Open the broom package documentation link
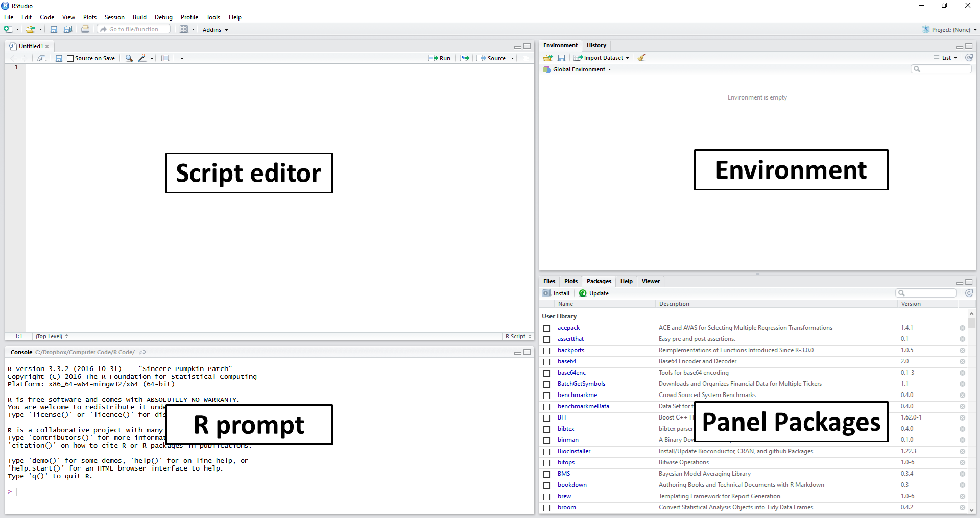 coord(566,507)
